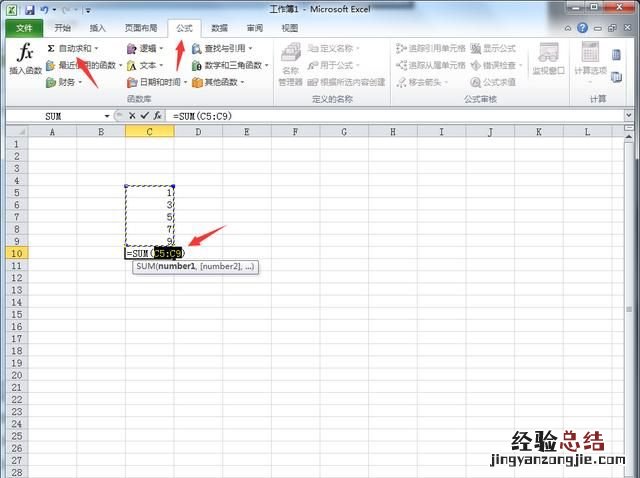
Task: Open the Name Box dropdown arrow
Action: click(x=106, y=116)
